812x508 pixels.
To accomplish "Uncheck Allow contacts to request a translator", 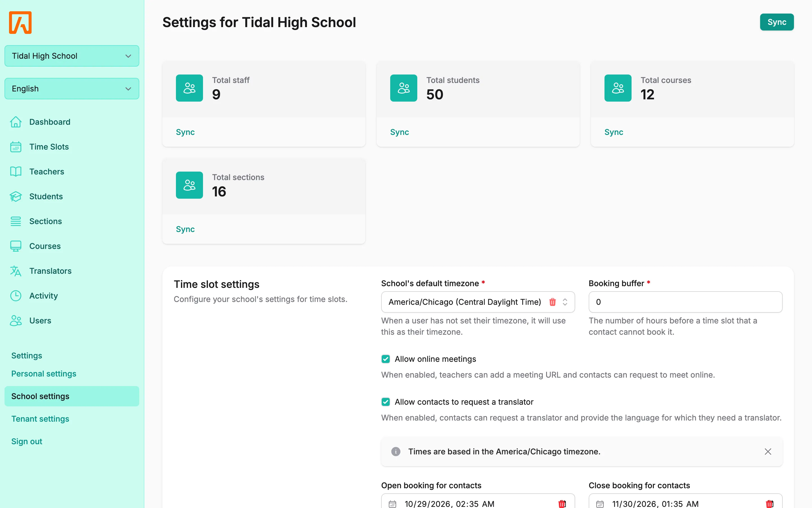I will 385,402.
